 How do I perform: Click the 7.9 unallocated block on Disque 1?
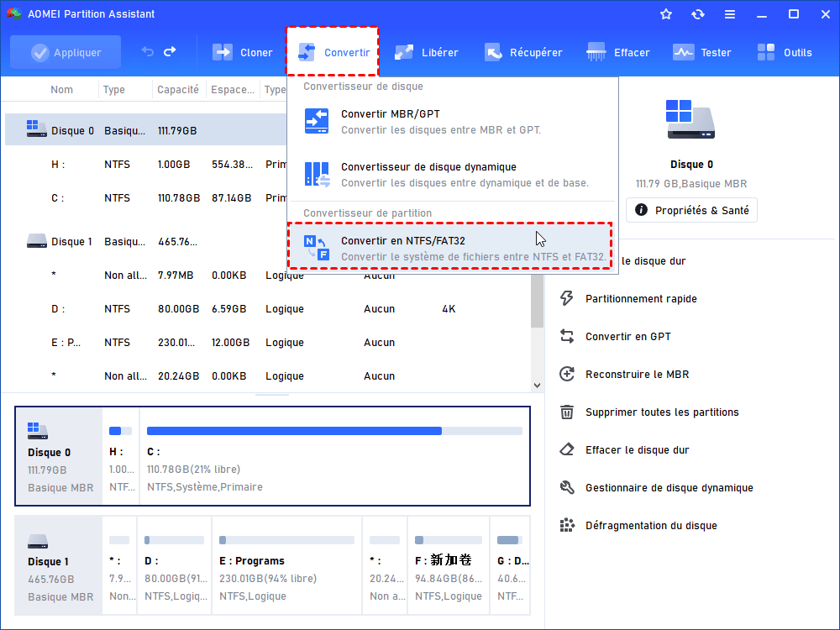coord(119,565)
